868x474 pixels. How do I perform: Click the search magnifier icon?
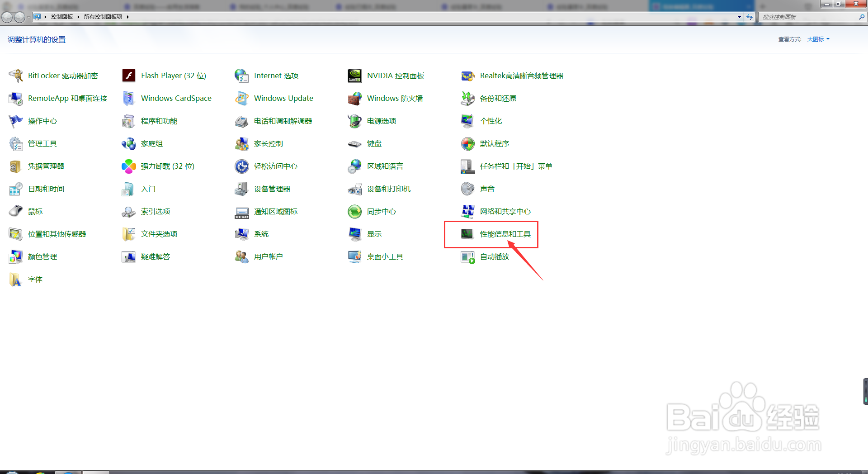coord(862,17)
